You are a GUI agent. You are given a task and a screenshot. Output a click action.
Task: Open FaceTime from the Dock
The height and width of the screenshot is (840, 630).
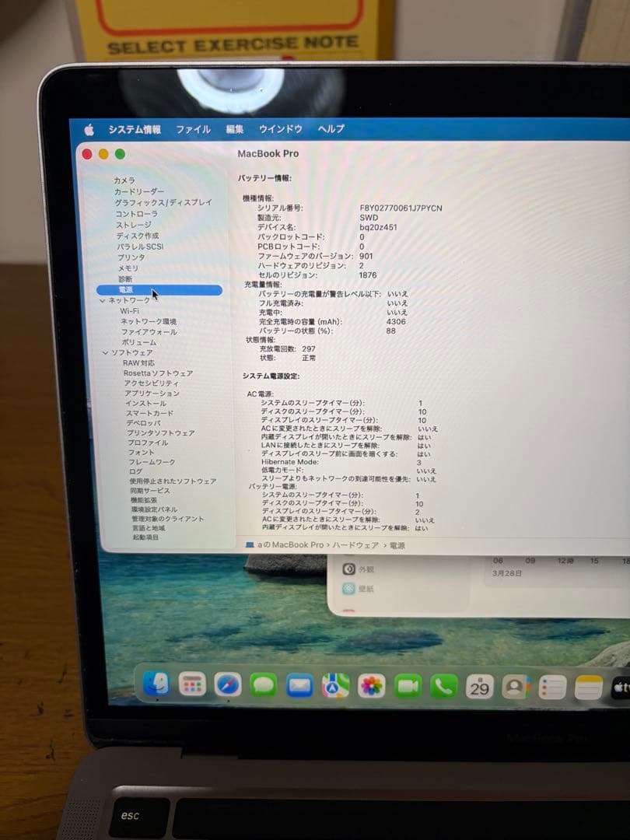click(x=408, y=686)
